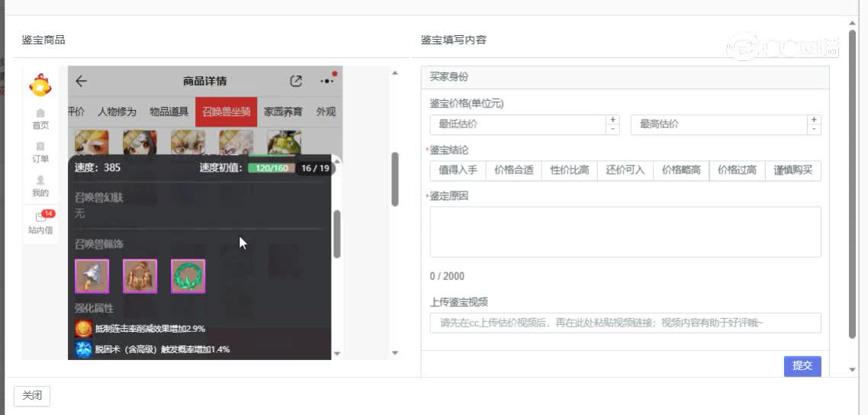This screenshot has width=868, height=415.
Task: Choose 价格略高 conclusion
Action: [681, 170]
